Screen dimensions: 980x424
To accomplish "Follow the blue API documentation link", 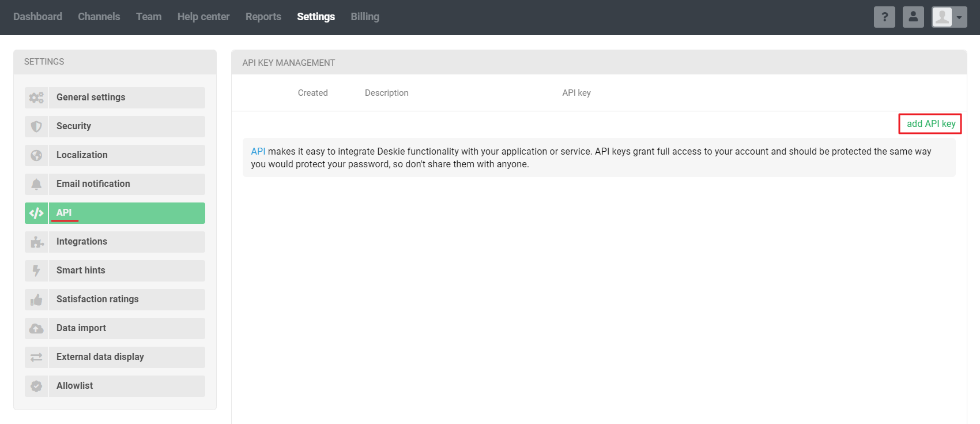I will (258, 151).
